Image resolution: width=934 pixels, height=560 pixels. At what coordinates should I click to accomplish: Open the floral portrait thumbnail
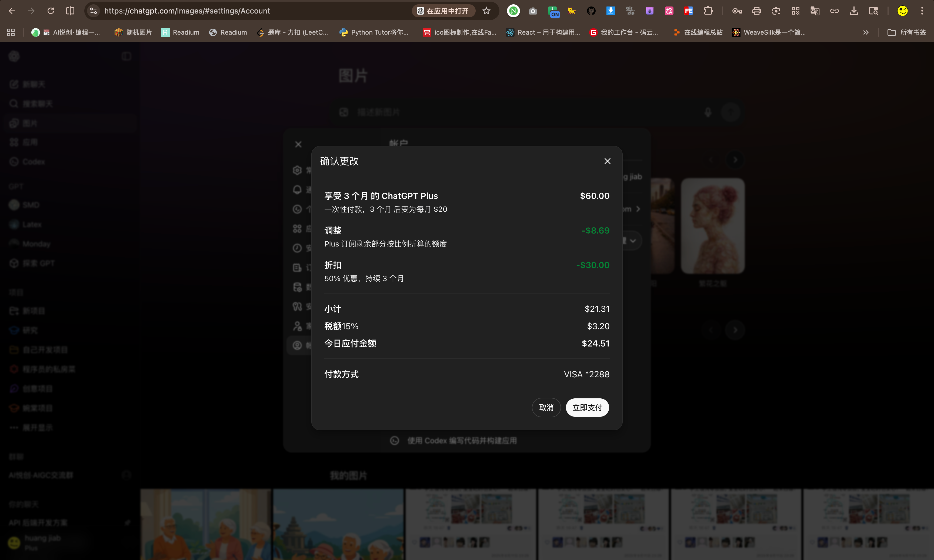[713, 226]
